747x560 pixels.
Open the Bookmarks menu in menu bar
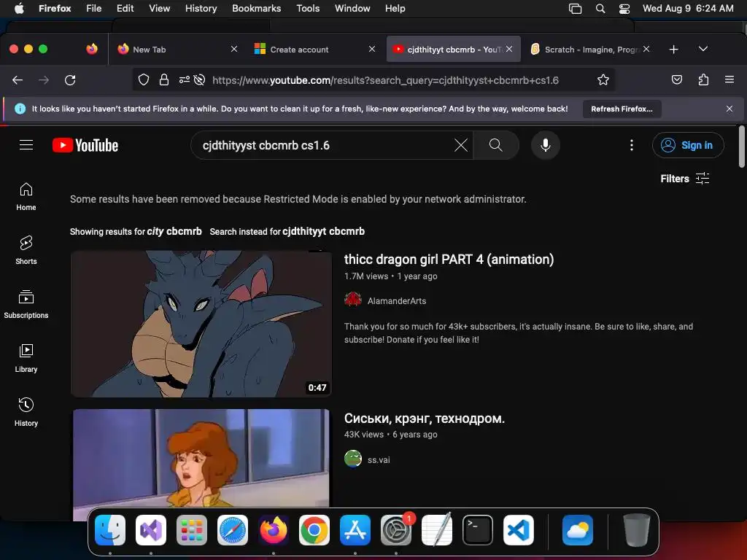[x=256, y=9]
